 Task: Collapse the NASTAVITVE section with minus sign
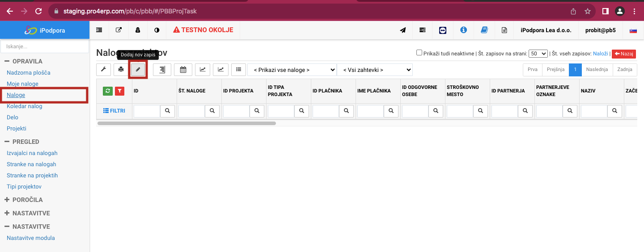click(x=27, y=227)
